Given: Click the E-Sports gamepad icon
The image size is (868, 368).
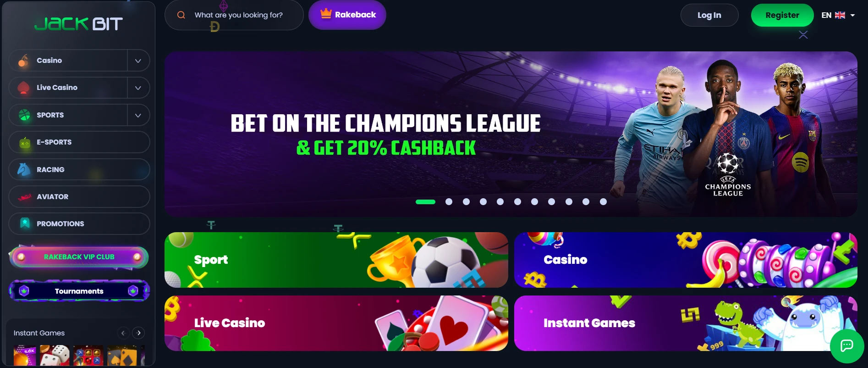Looking at the screenshot, I should tap(25, 143).
